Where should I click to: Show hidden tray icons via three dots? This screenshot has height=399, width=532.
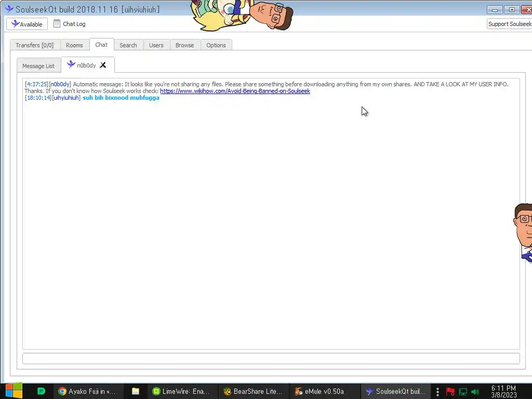437,392
